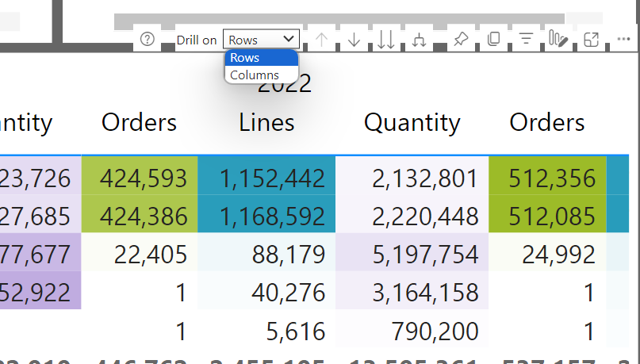The image size is (640, 364).
Task: Open the Drill on dropdown box
Action: (x=261, y=40)
